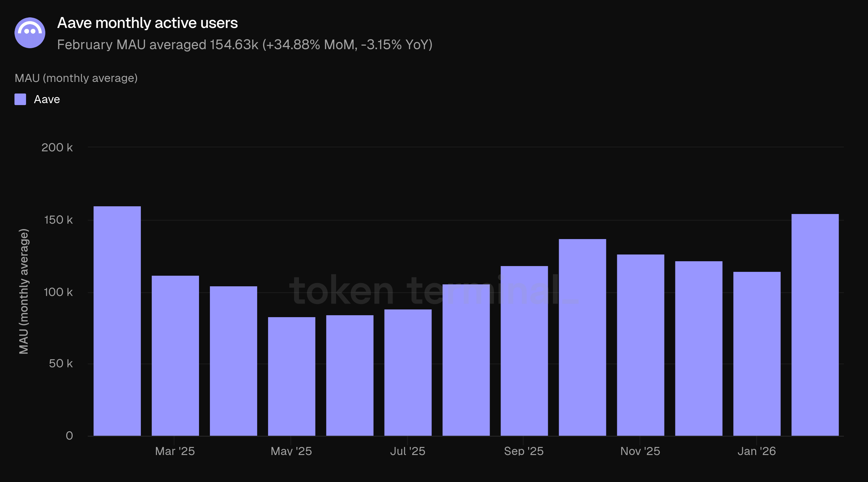Click the tallest bar for February 2025
Viewport: 868px width, 482px height.
tap(117, 321)
